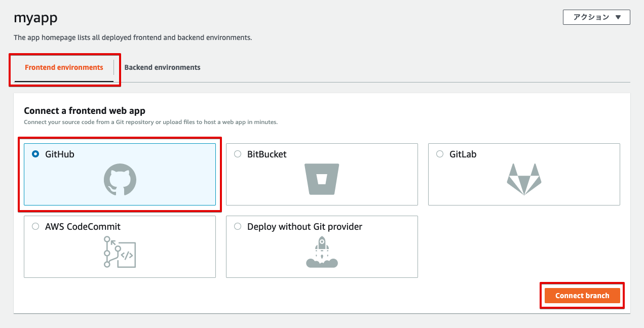Click the rocket deploy icon
The width and height of the screenshot is (644, 328).
coord(322,252)
